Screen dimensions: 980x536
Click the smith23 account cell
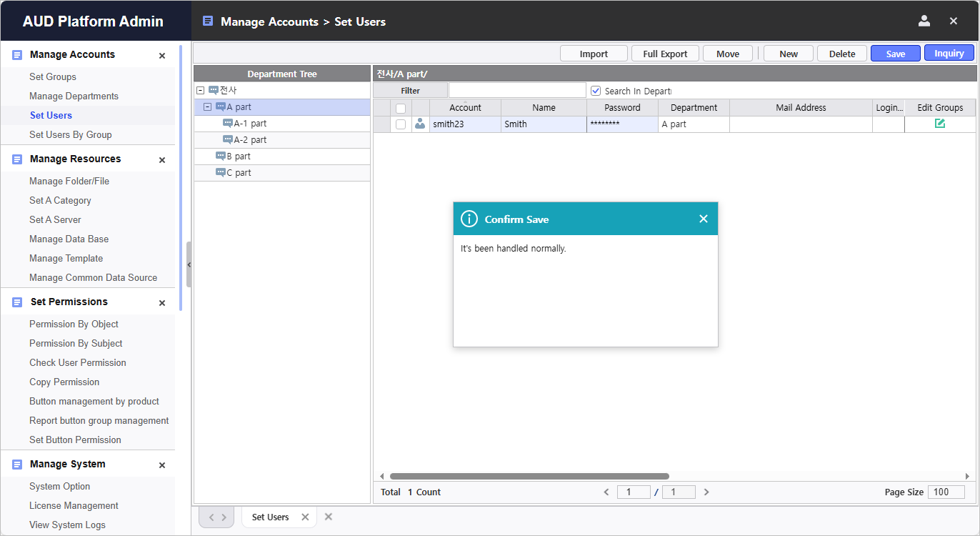465,124
